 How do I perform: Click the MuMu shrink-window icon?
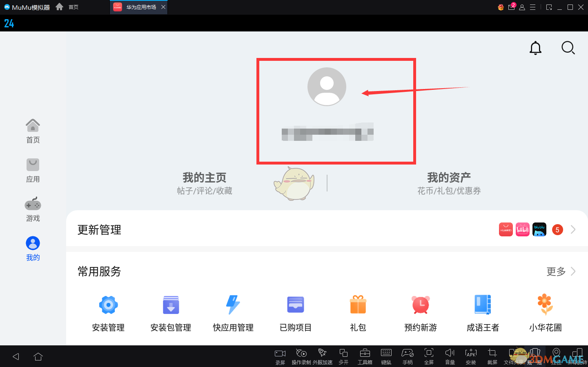[x=549, y=7]
